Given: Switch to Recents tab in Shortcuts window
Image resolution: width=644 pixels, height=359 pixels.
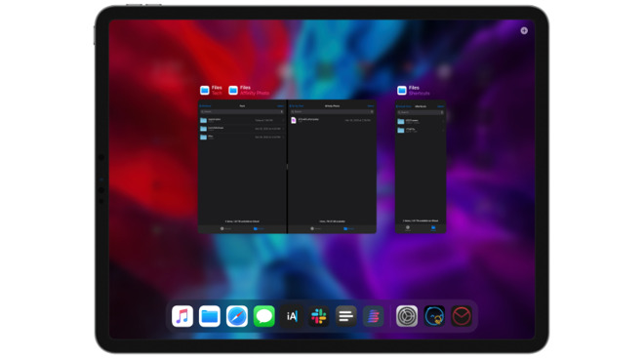Looking at the screenshot, I should tap(408, 228).
